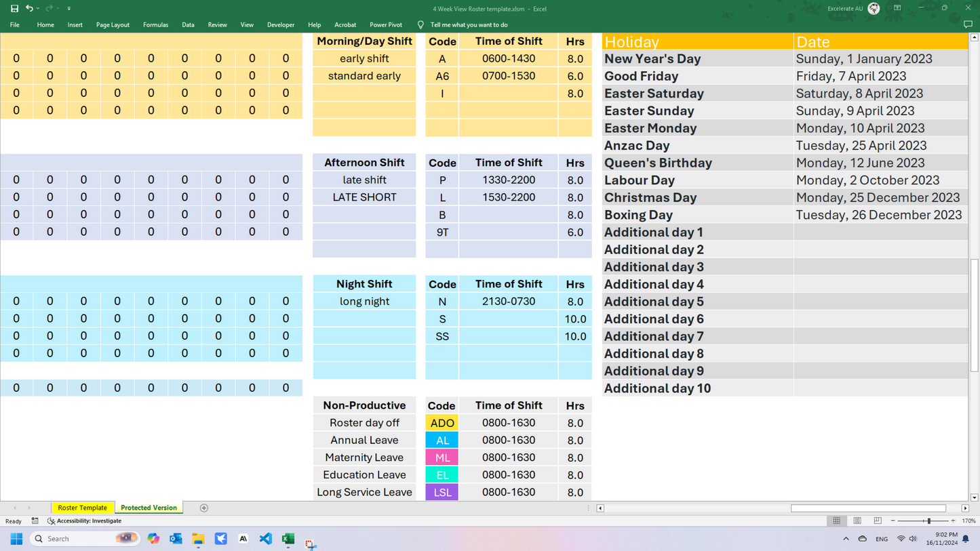Click the Undo arrow icon
The height and width of the screenshot is (551, 980).
click(x=29, y=9)
